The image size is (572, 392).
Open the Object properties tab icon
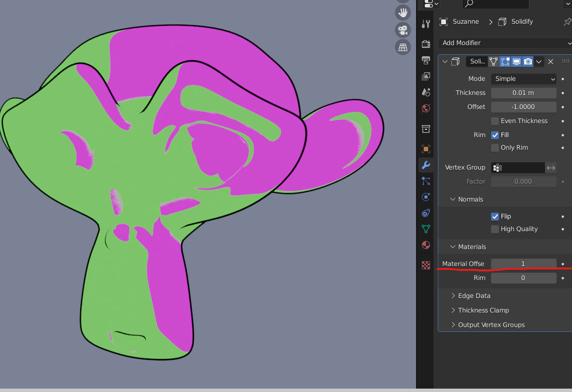[x=426, y=149]
